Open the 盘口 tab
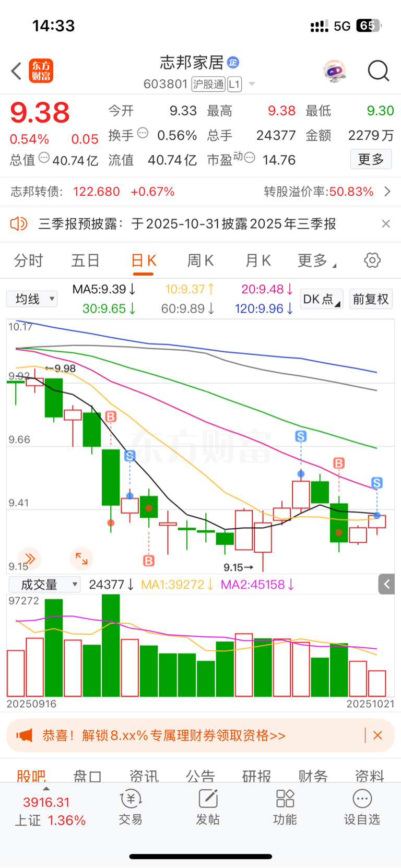401x868 pixels. [x=88, y=775]
